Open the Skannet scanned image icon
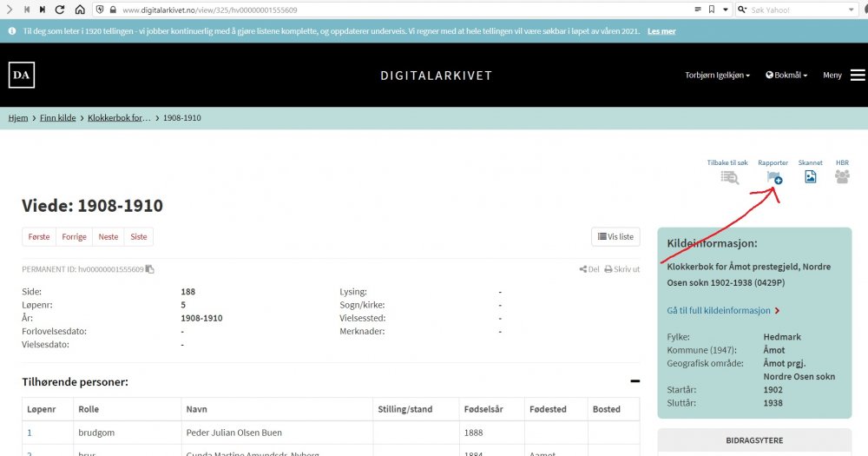868x456 pixels. (810, 176)
